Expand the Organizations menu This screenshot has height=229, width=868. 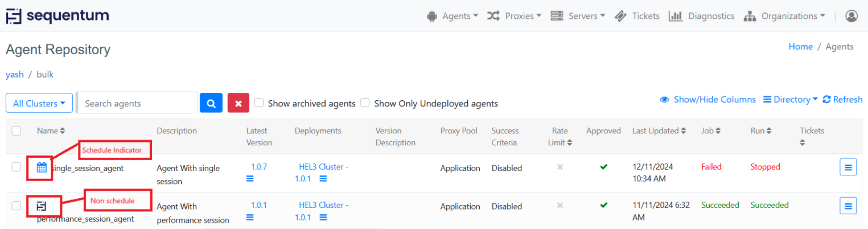tap(784, 16)
